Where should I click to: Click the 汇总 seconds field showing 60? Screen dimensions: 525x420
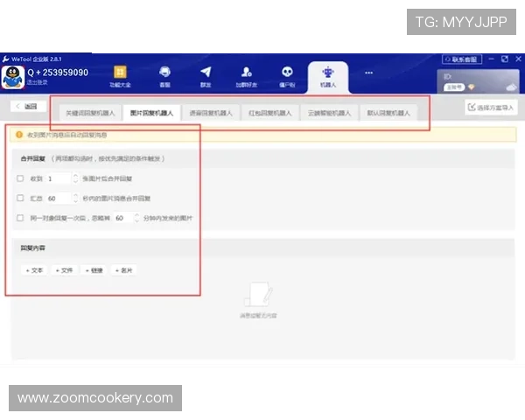[59, 199]
